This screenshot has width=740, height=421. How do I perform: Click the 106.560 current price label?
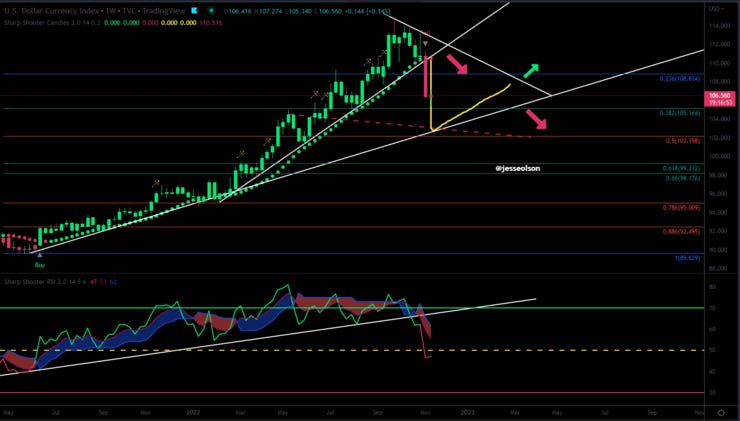719,96
